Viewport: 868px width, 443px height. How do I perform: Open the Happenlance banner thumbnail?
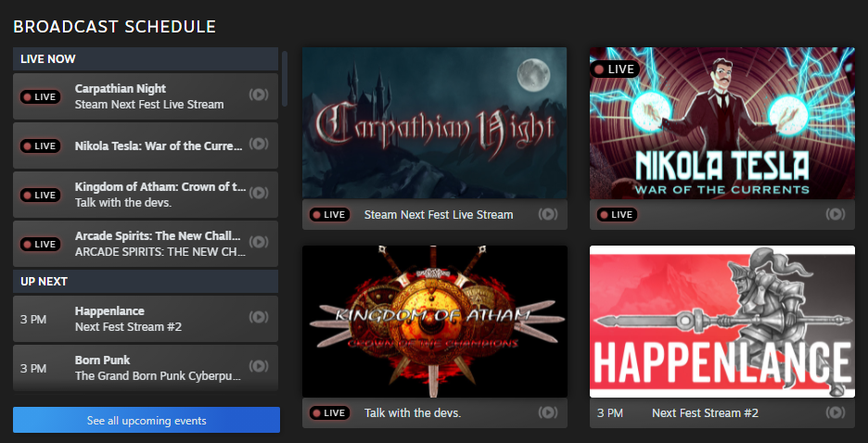(x=721, y=321)
